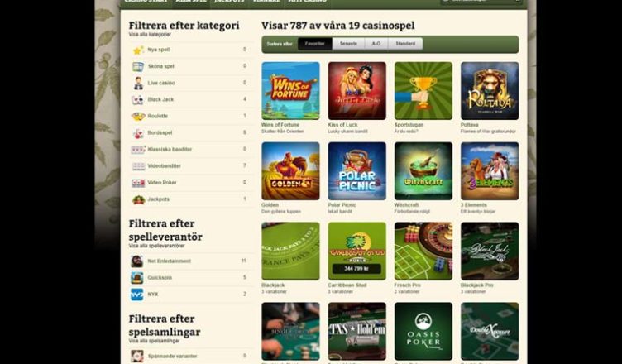Sort games alphabetically with A-Ö
Viewport: 622px width, 364px height.
376,44
